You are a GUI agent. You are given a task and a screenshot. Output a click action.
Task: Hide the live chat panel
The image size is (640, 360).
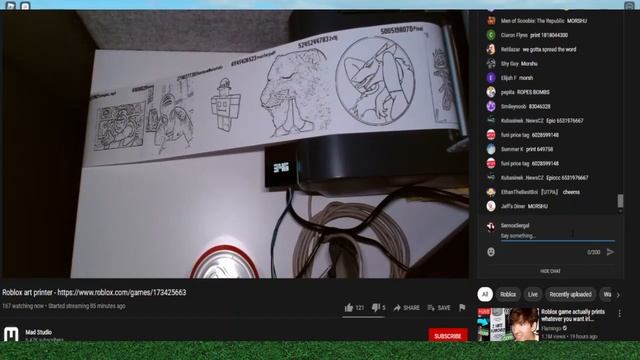point(550,271)
